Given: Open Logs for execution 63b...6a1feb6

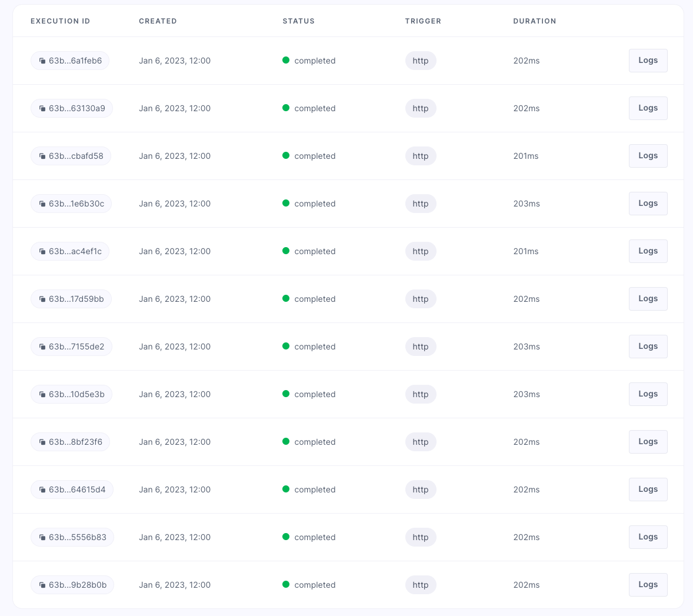Looking at the screenshot, I should tap(648, 61).
